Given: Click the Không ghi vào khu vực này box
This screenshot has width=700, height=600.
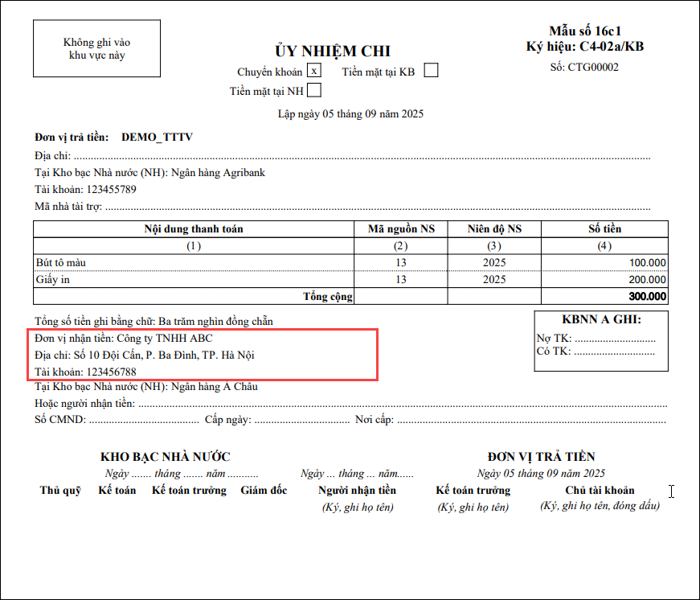Looking at the screenshot, I should 97,48.
